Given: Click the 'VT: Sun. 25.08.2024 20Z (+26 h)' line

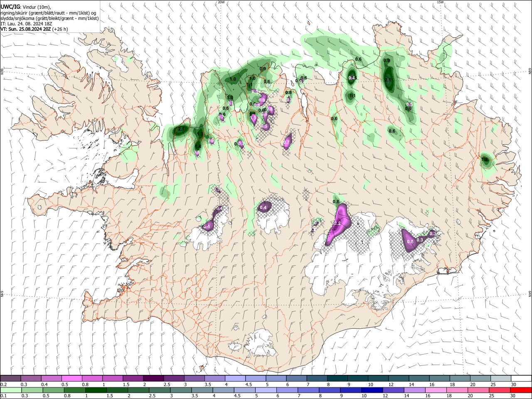Looking at the screenshot, I should (x=34, y=29).
